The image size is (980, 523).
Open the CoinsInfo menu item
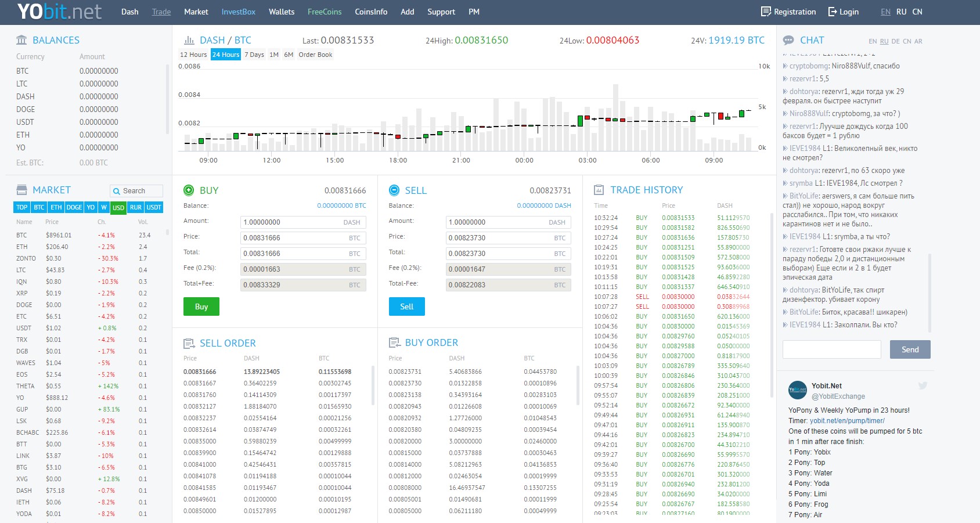point(371,12)
